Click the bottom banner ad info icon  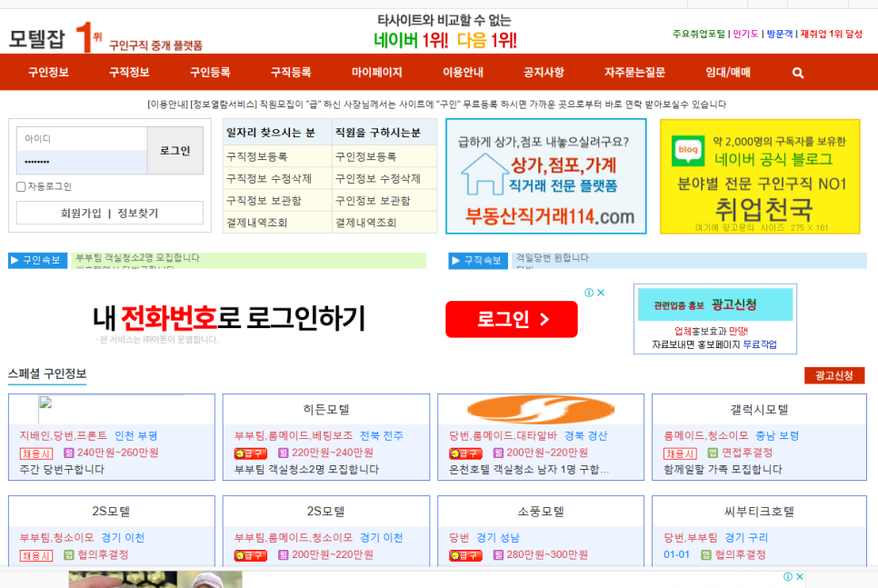pyautogui.click(x=788, y=576)
